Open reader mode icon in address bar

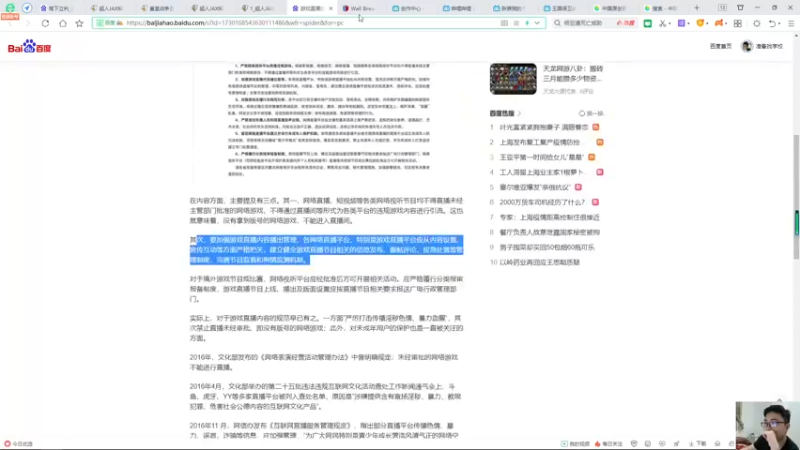(x=504, y=23)
